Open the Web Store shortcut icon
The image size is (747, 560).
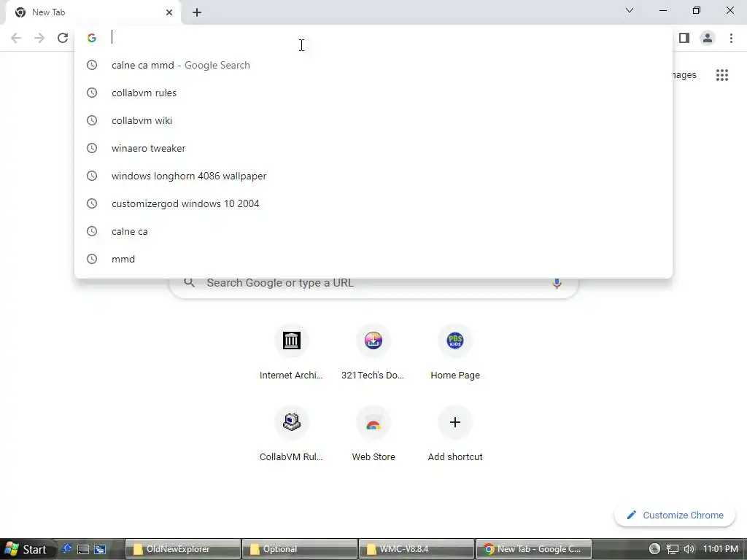(x=373, y=422)
